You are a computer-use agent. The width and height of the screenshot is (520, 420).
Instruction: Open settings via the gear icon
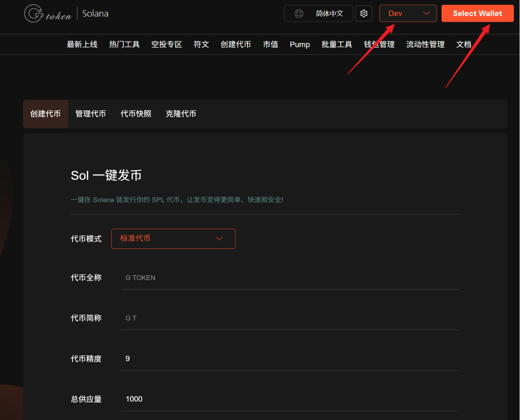364,13
